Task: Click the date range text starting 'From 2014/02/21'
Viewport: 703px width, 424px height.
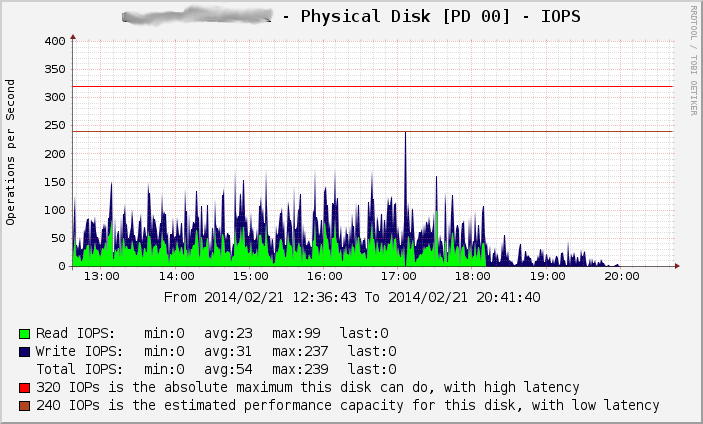Action: [x=352, y=297]
